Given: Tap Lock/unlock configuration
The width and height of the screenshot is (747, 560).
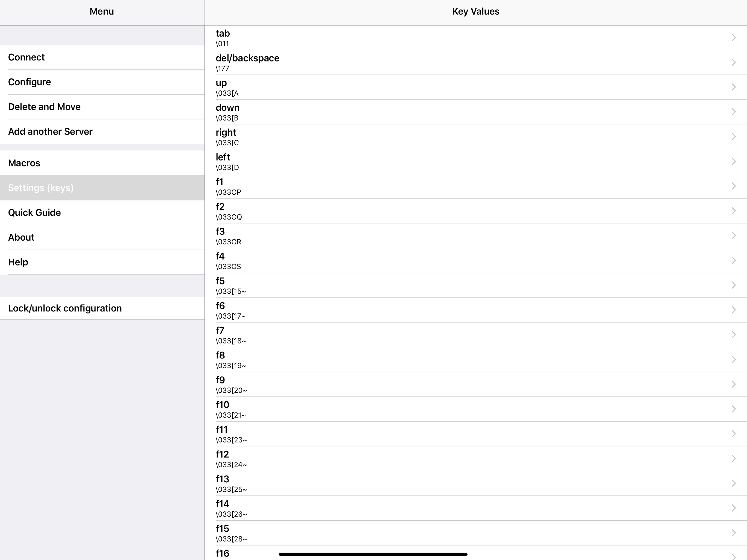Looking at the screenshot, I should 65,308.
